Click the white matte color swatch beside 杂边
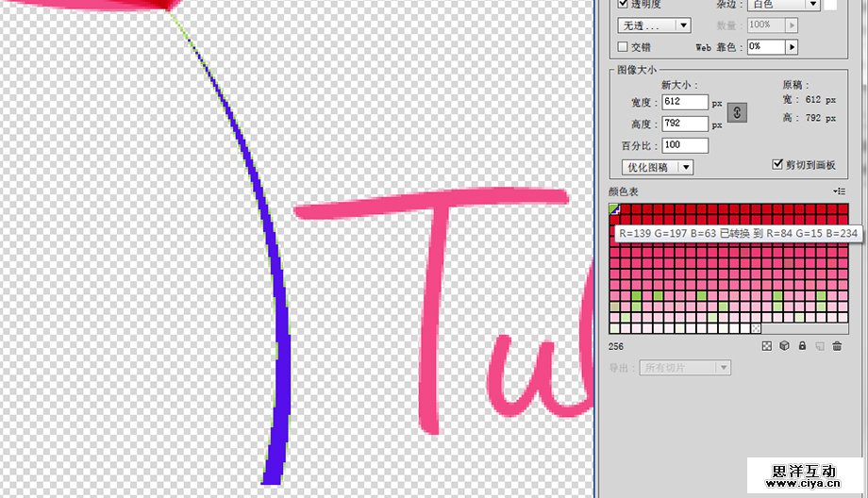Screen dimensions: 868x498 click(830, 5)
